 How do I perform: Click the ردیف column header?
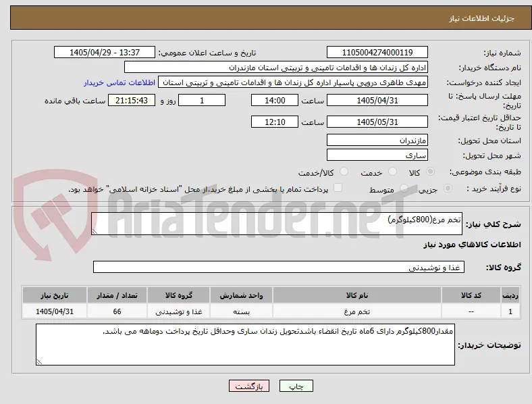510,295
